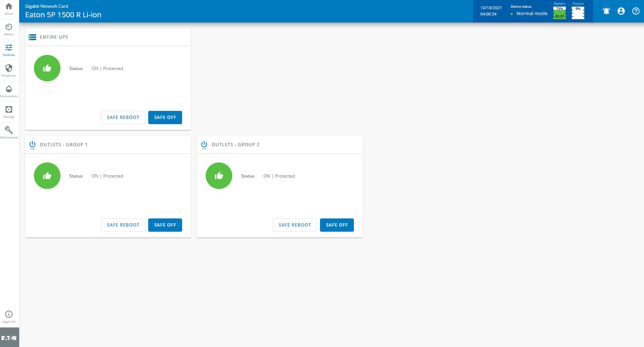
Task: Open the help question mark icon
Action: [x=636, y=11]
